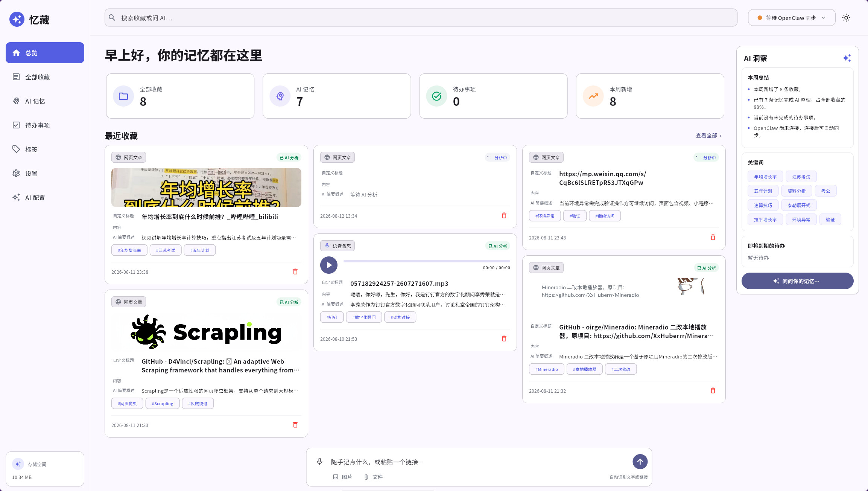Select the #本地播放器 tag
868x491 pixels.
click(x=585, y=369)
